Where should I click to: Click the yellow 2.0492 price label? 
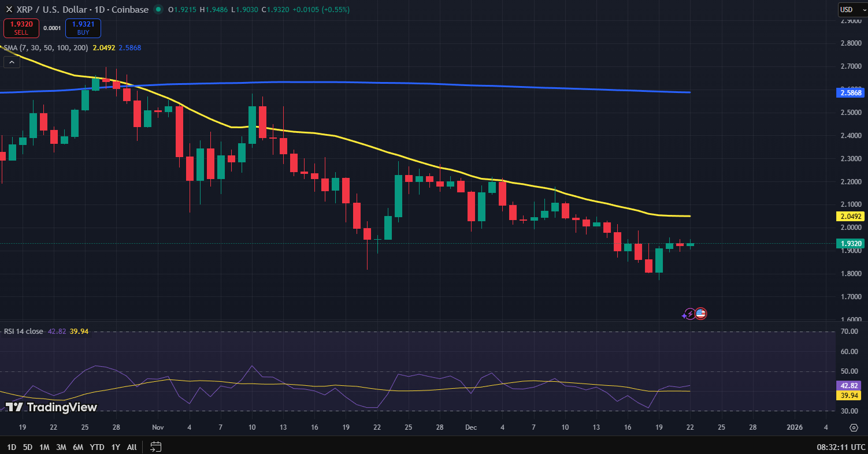(850, 217)
